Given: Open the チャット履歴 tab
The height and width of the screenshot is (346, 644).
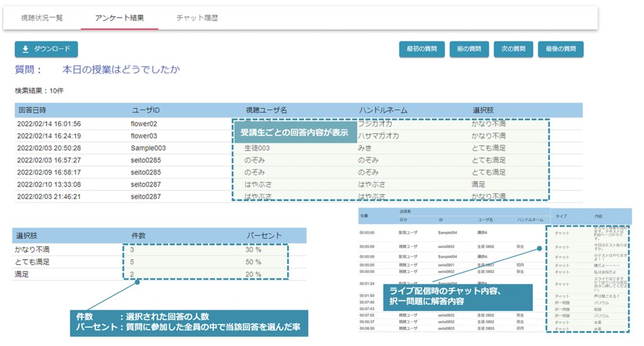Looking at the screenshot, I should [x=197, y=18].
